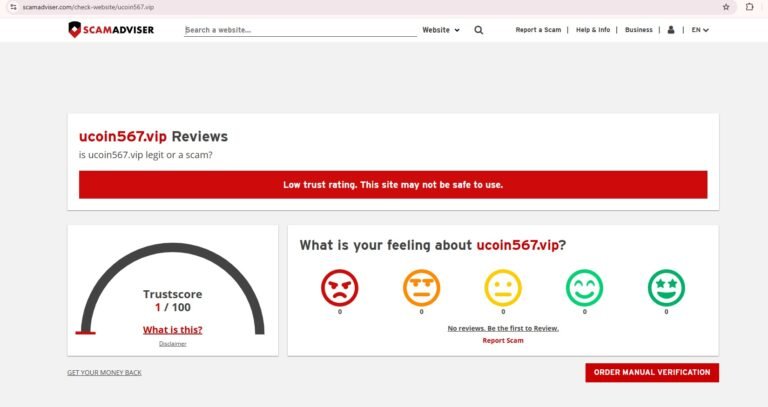Open the Help & Info menu

point(593,30)
